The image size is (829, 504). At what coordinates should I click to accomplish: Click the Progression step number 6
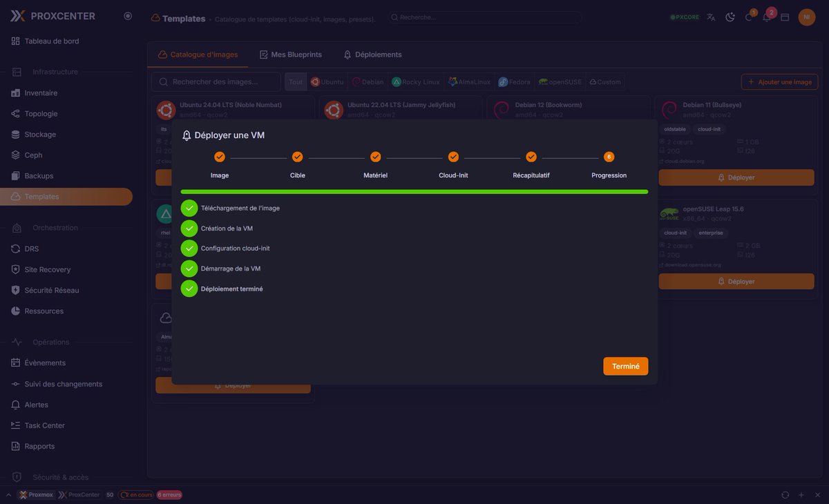(x=609, y=157)
